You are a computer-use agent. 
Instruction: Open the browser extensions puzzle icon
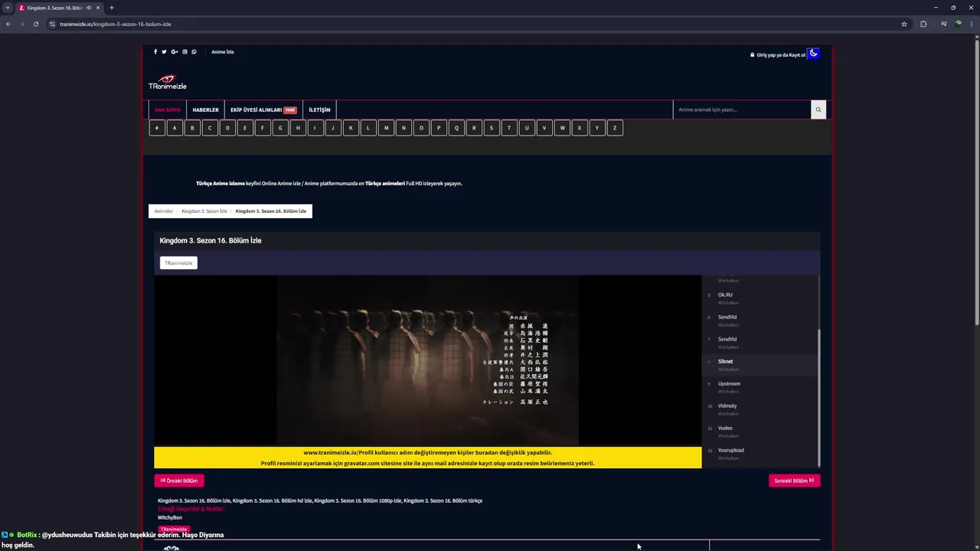click(923, 24)
